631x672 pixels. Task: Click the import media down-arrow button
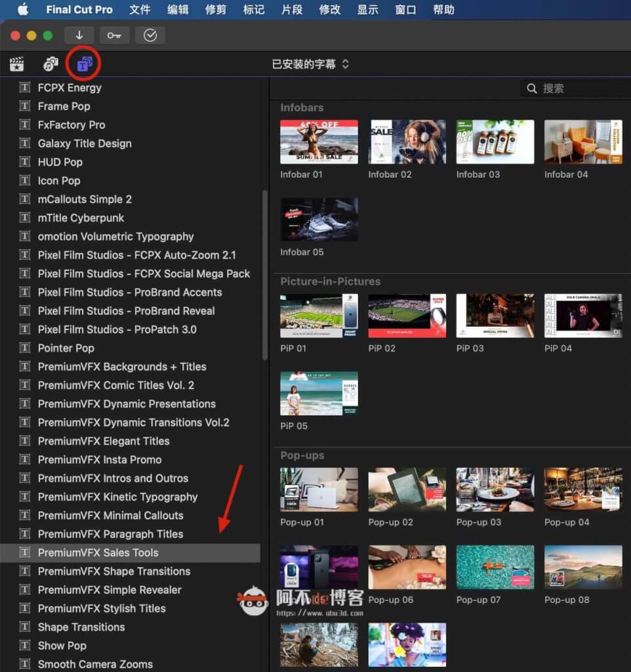tap(79, 35)
